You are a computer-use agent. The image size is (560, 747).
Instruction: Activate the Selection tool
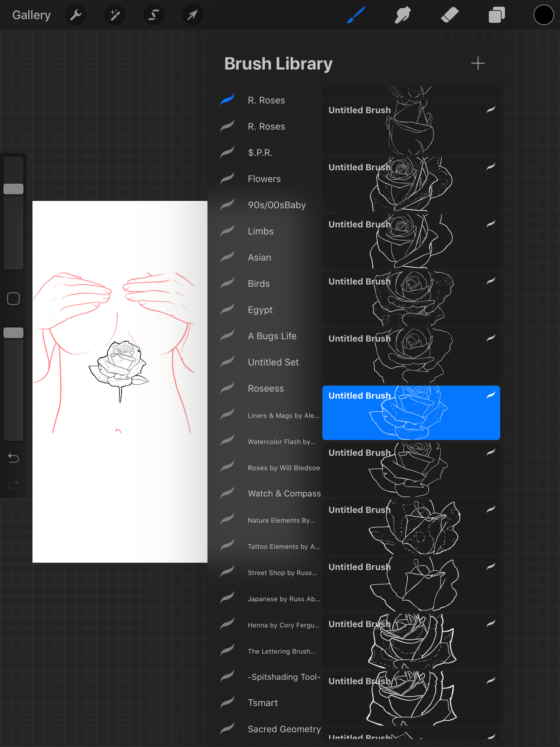tap(153, 15)
